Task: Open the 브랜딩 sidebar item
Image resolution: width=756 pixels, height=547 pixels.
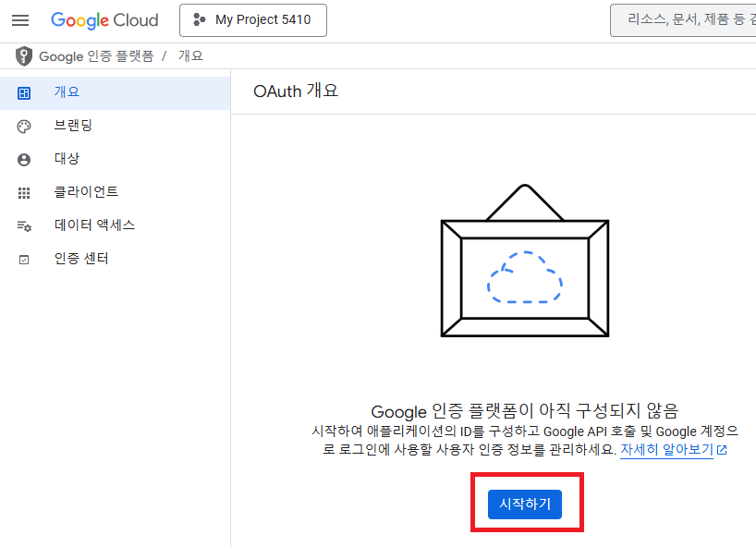Action: tap(115, 126)
